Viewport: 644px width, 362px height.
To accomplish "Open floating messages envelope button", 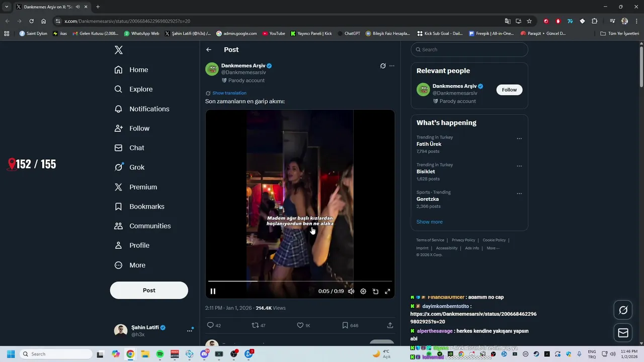I will (623, 333).
